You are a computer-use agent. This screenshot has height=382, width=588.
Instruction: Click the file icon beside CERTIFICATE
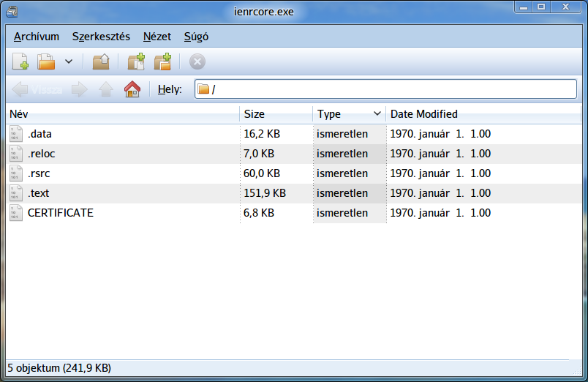16,213
